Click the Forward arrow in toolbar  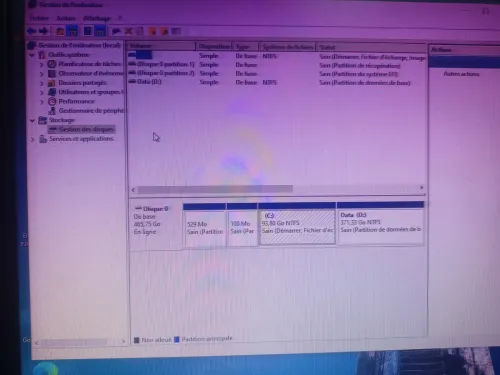[x=44, y=31]
